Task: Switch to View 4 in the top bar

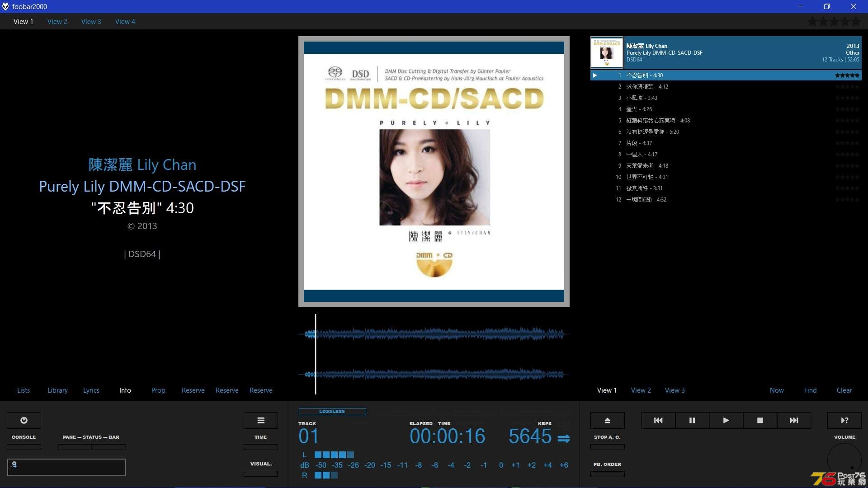Action: (125, 22)
